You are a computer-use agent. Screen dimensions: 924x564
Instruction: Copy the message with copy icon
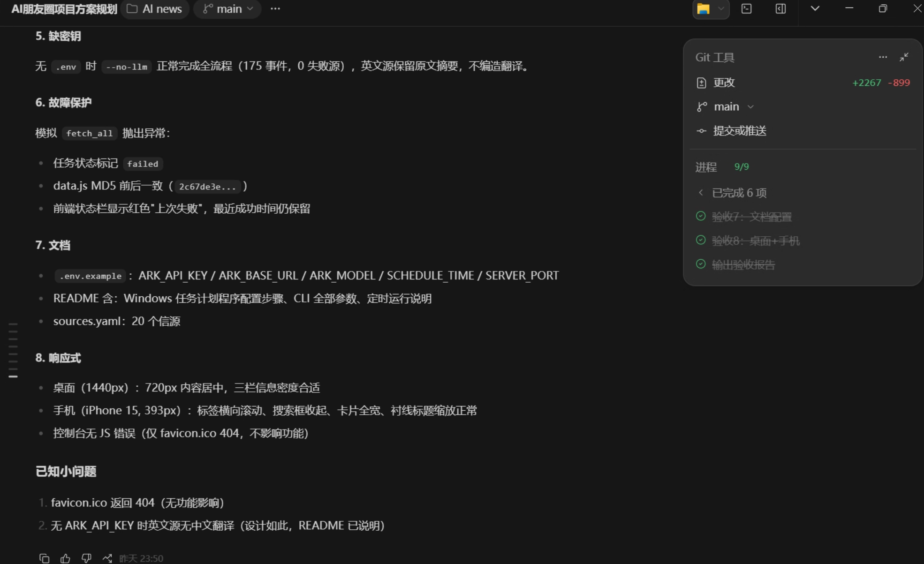[x=45, y=558]
